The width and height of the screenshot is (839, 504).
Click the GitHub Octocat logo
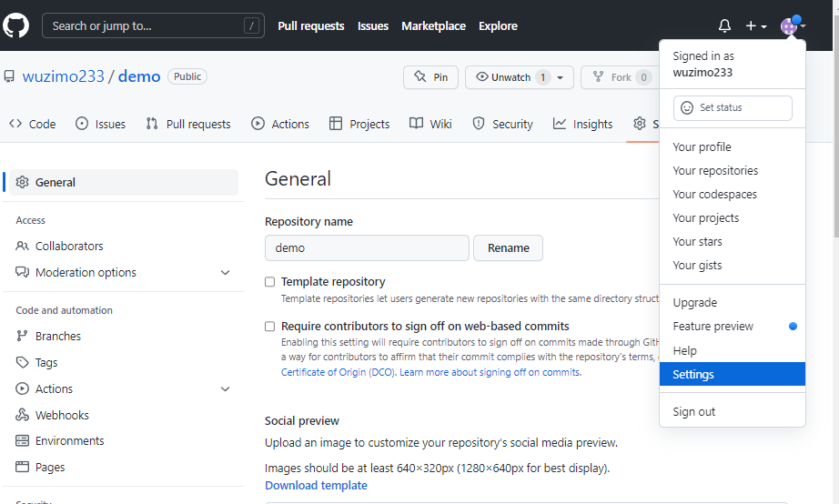(x=16, y=25)
